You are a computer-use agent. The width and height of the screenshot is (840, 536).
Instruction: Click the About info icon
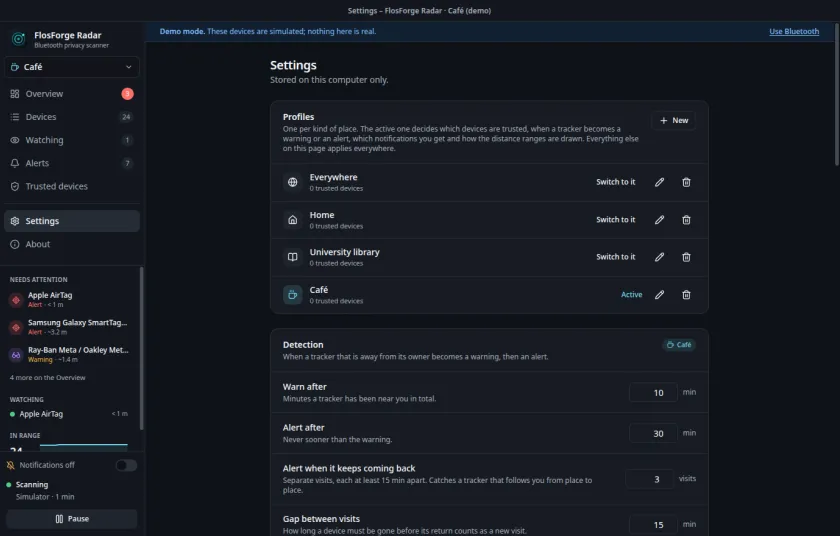click(x=15, y=244)
